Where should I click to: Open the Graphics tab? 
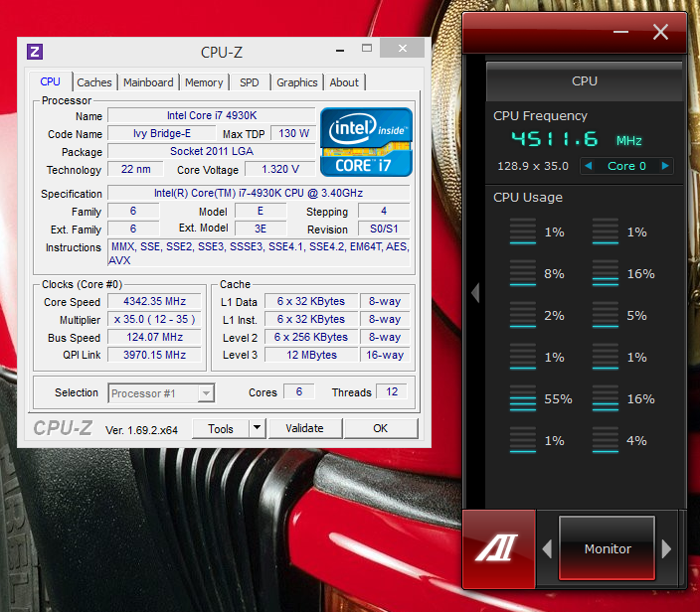coord(297,82)
